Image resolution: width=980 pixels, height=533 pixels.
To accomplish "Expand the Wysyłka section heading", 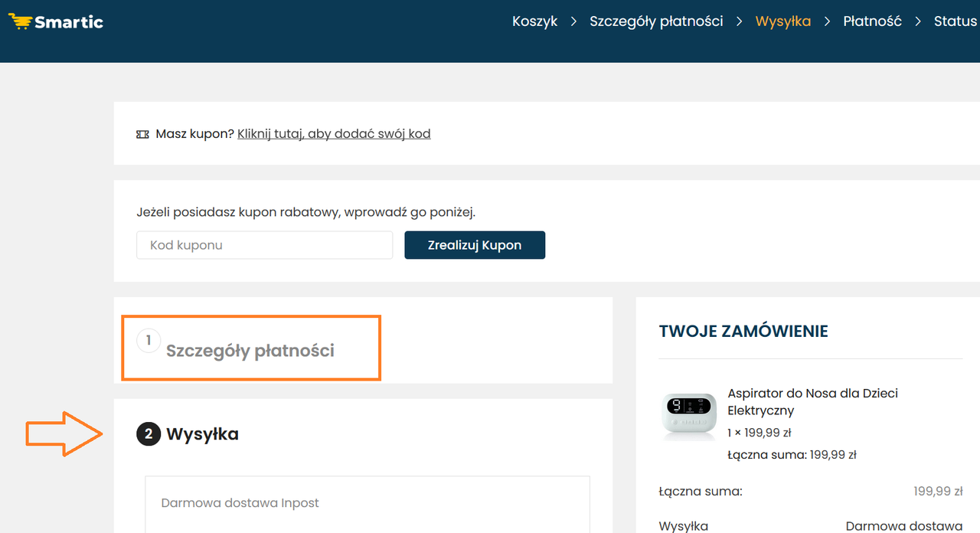I will tap(202, 434).
